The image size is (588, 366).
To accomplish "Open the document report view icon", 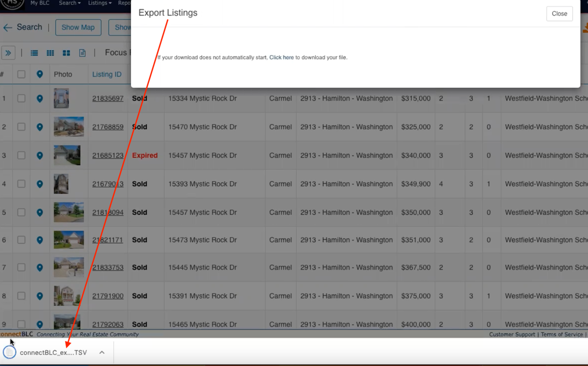I will click(x=82, y=53).
